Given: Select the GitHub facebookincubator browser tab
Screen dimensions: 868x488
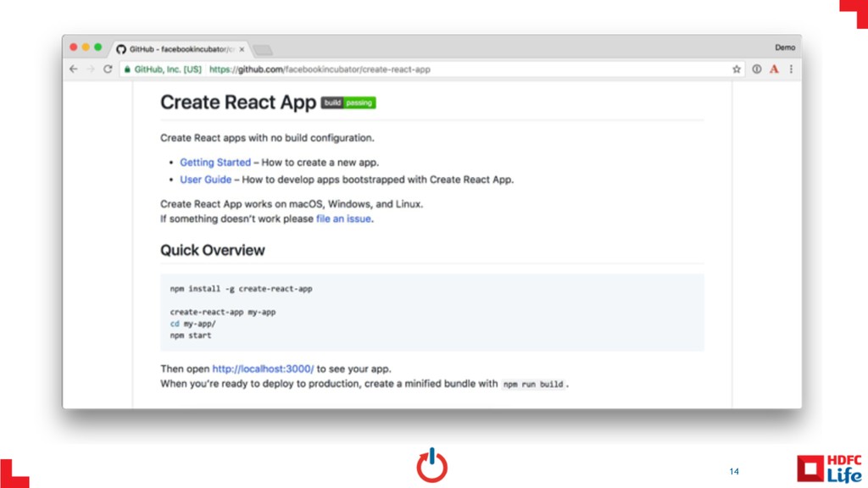Looking at the screenshot, I should click(181, 49).
